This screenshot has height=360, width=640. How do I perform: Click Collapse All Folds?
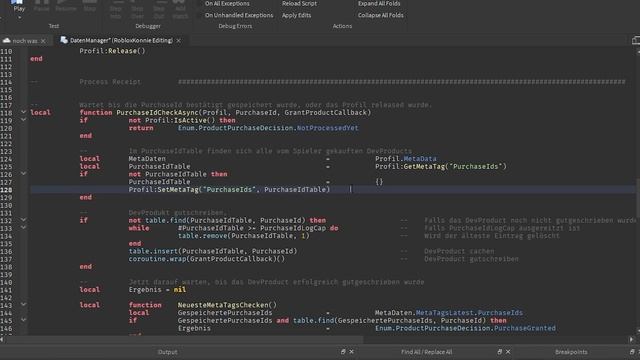(x=380, y=15)
